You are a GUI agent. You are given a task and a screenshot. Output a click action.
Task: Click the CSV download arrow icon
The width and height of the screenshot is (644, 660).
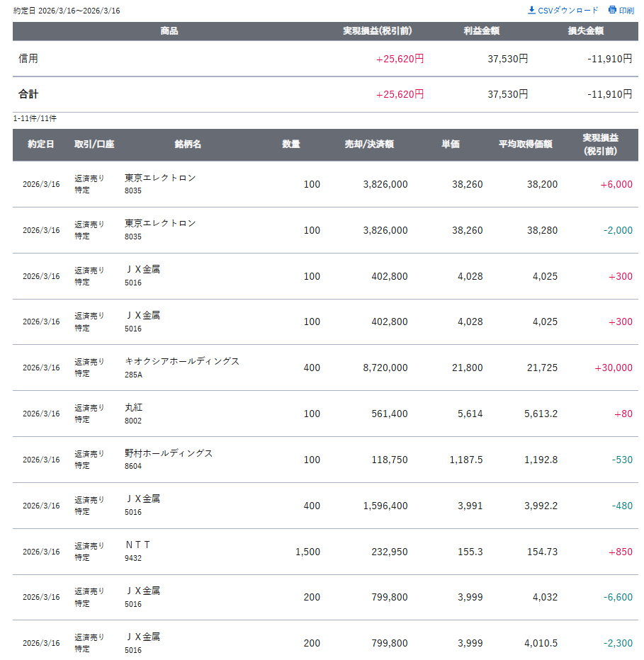(532, 10)
